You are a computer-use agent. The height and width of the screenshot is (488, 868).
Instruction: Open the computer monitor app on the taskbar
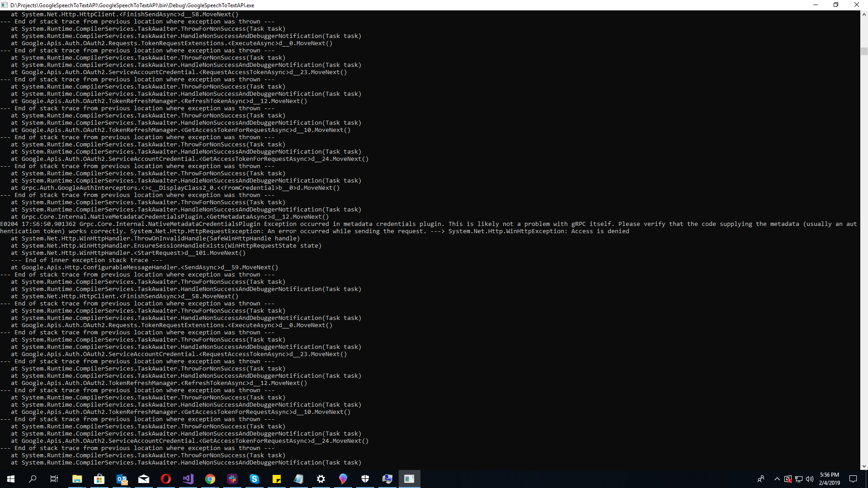[x=387, y=479]
